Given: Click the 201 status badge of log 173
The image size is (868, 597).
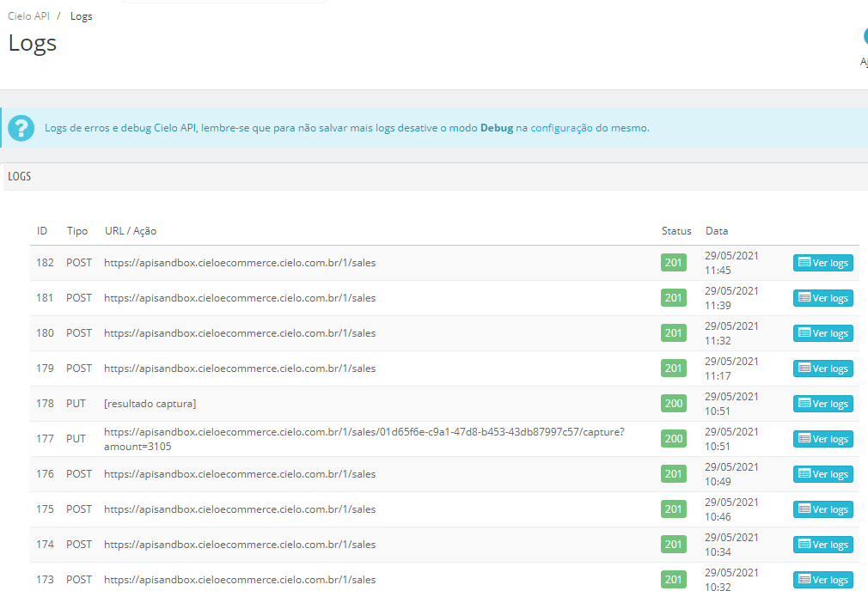Looking at the screenshot, I should coord(674,579).
